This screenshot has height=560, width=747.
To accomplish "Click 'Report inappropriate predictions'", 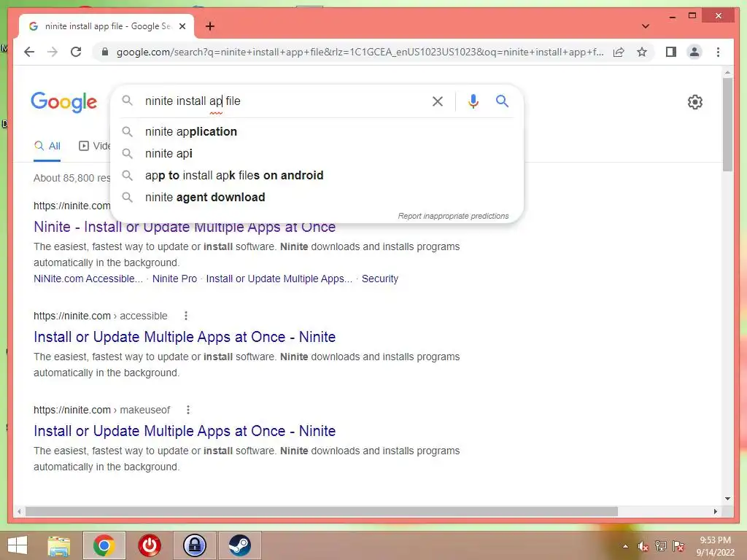I will 453,216.
